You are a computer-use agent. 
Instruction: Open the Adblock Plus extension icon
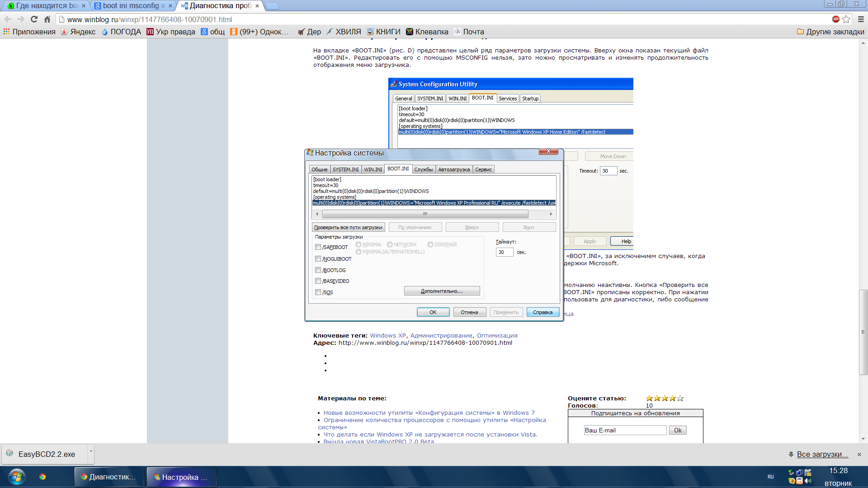pyautogui.click(x=835, y=19)
